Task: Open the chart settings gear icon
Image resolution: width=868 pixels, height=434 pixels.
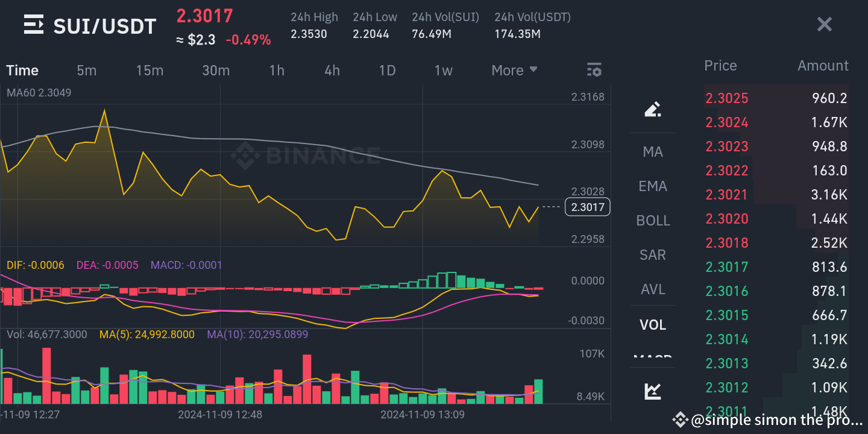Action: point(594,70)
